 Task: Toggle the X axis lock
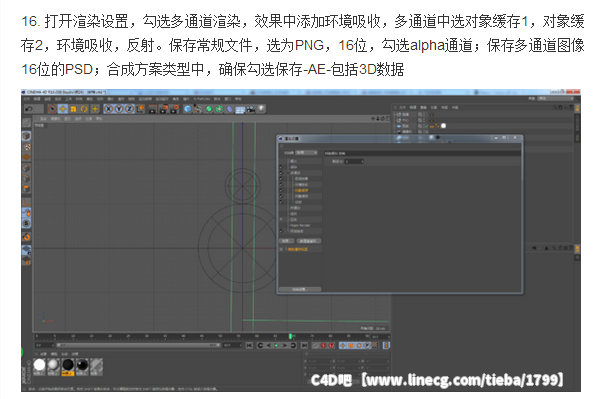[109, 109]
